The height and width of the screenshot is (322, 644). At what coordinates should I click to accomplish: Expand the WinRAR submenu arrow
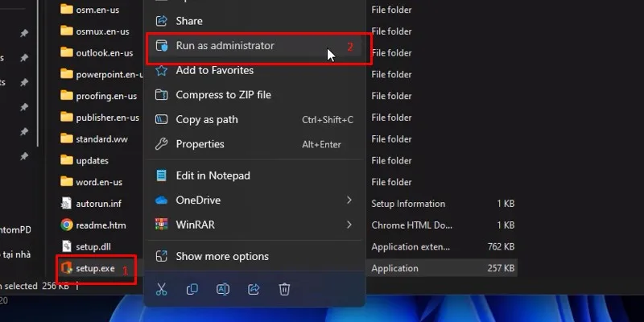coord(349,225)
